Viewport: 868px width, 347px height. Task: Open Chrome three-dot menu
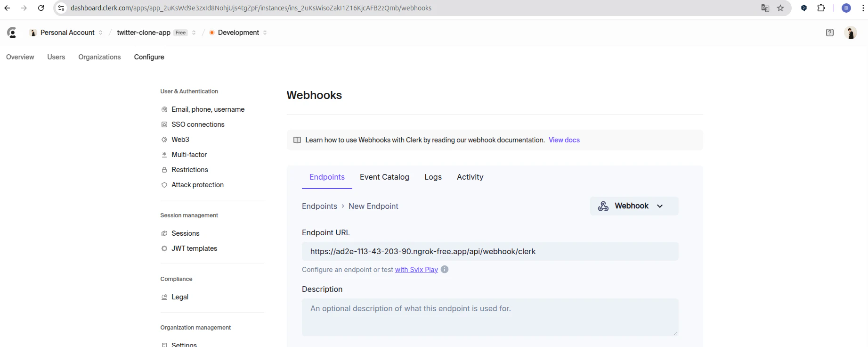(863, 8)
